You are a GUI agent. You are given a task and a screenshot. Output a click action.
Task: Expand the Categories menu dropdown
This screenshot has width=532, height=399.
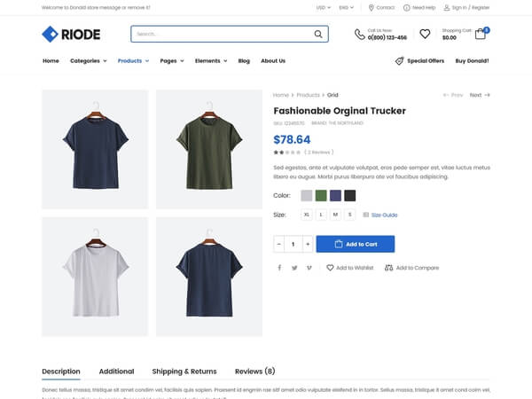pos(88,60)
